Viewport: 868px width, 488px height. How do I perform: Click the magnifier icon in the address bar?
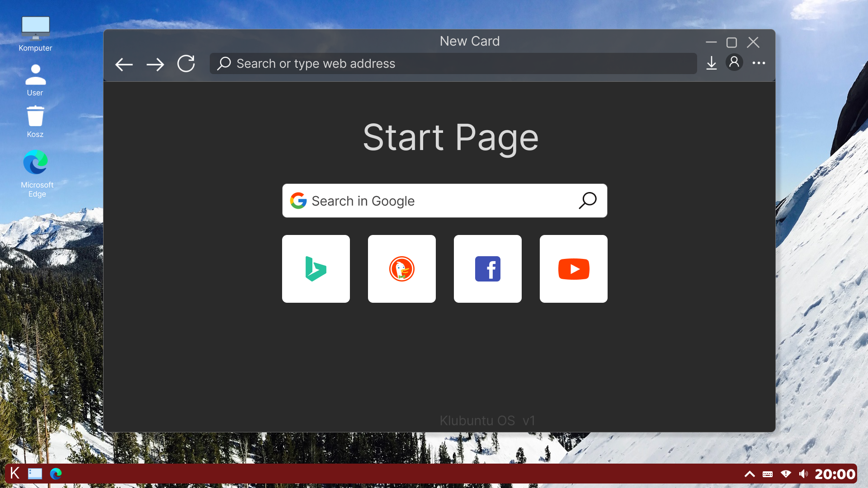(x=224, y=63)
